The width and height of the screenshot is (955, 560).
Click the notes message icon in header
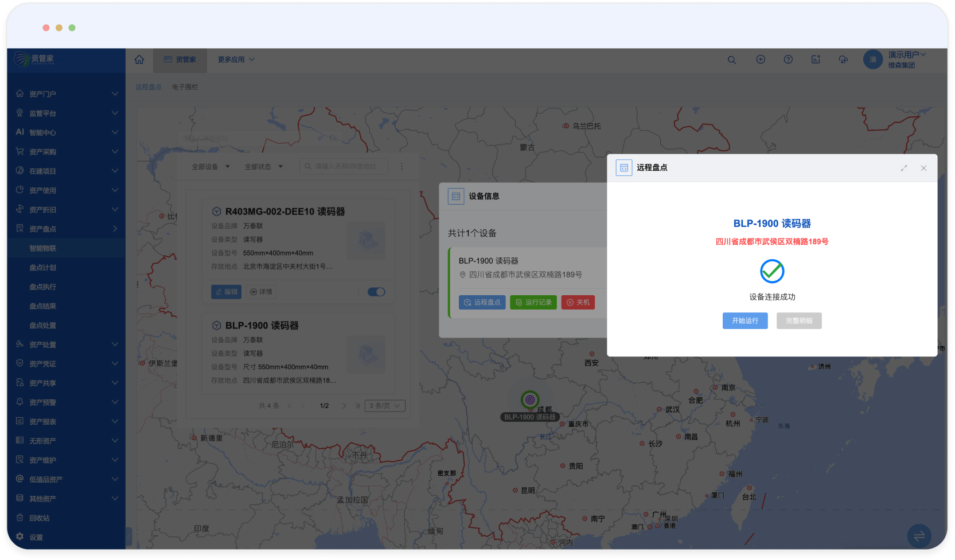[x=816, y=60]
